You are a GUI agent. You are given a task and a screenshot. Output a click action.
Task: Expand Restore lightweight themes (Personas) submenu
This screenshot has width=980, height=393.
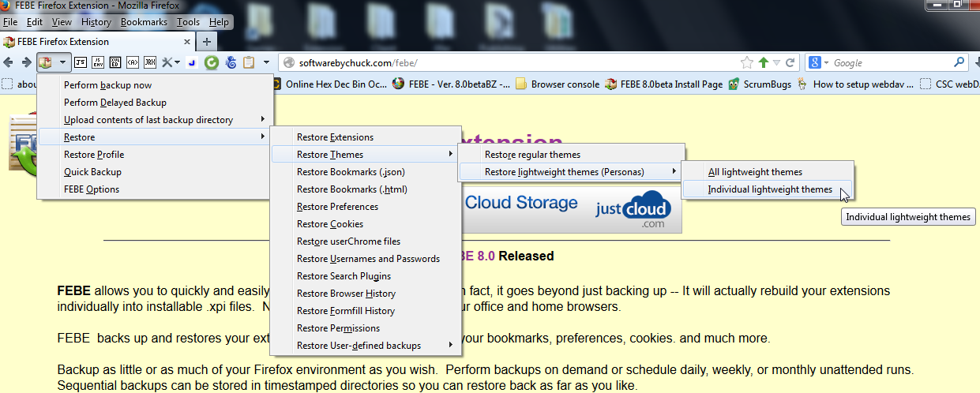[571, 172]
